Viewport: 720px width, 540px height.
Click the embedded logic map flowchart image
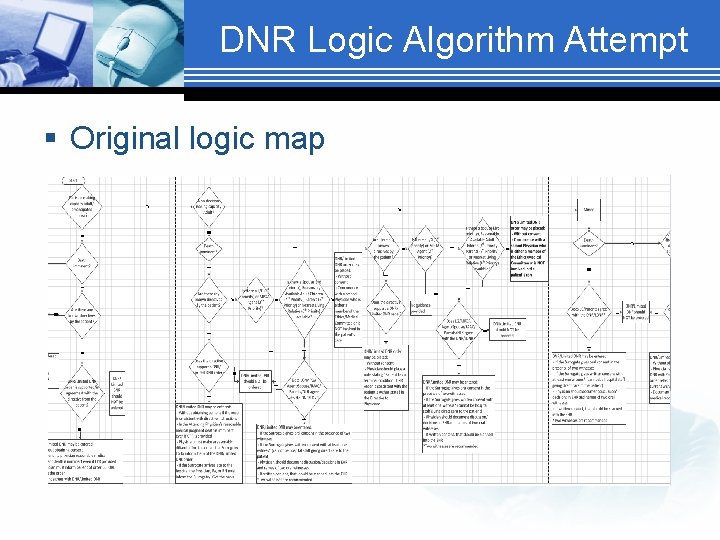coord(359,329)
